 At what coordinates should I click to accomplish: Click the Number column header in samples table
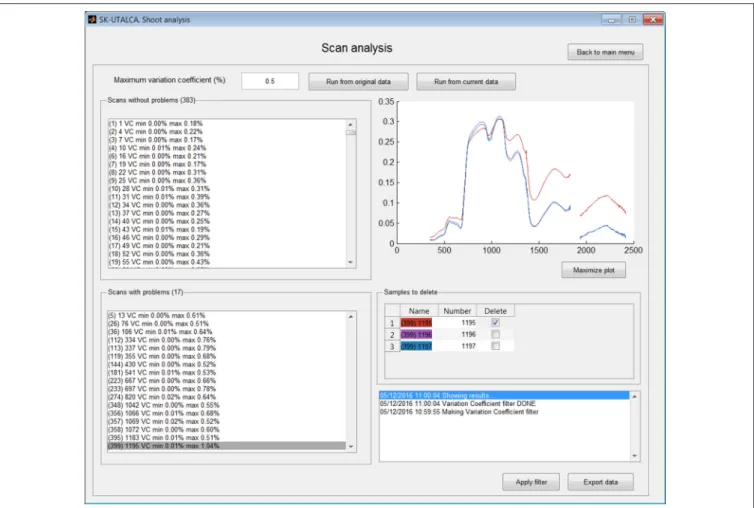(x=457, y=311)
